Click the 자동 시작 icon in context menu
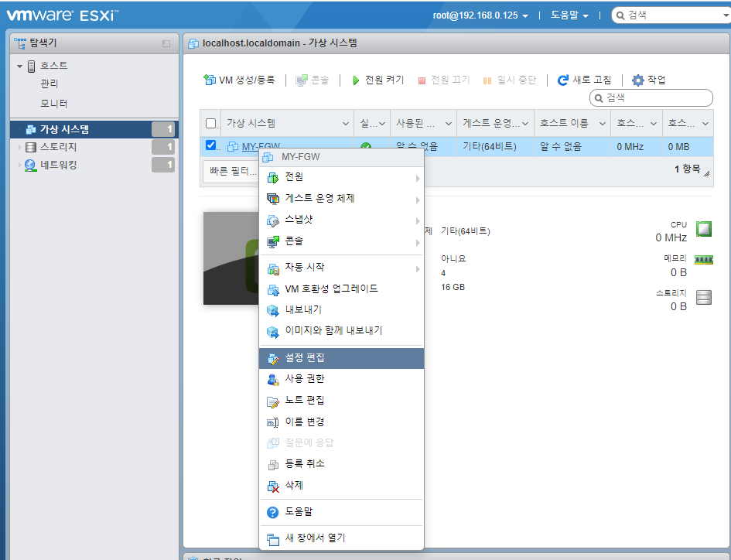731x560 pixels. tap(273, 268)
